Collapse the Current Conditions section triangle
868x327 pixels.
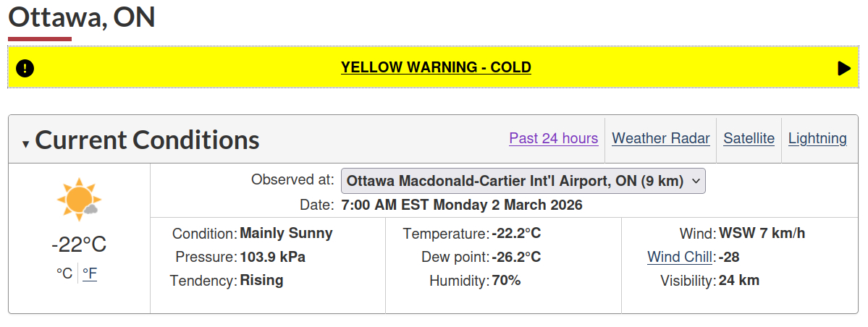pos(25,144)
